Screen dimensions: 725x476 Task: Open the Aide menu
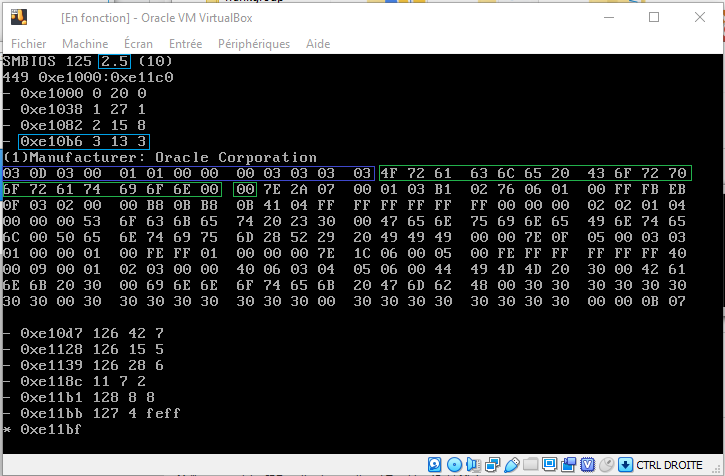click(318, 44)
